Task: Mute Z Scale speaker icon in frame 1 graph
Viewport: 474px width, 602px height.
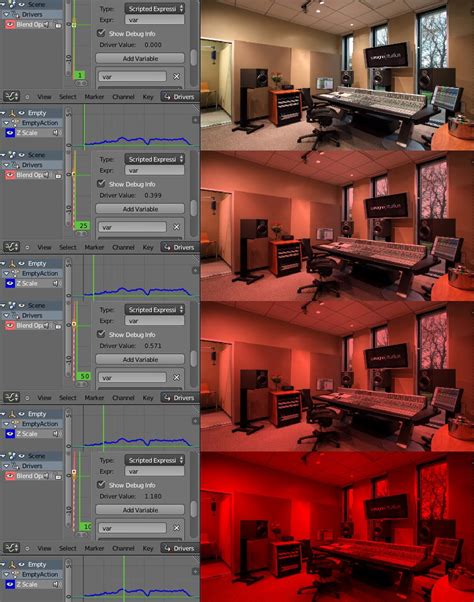Action: pyautogui.click(x=56, y=133)
